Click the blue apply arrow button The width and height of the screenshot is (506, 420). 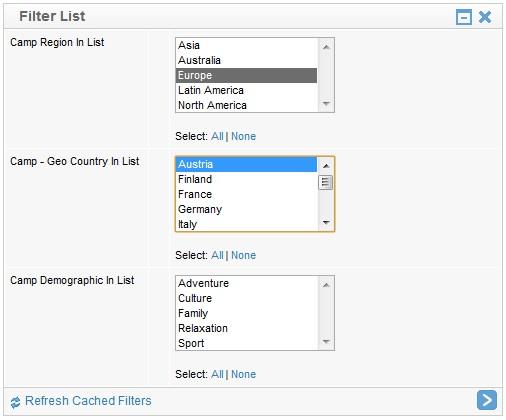coord(487,400)
